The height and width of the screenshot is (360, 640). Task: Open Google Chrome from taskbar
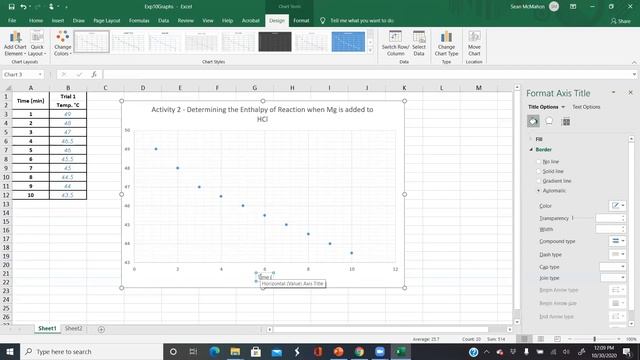(359, 351)
